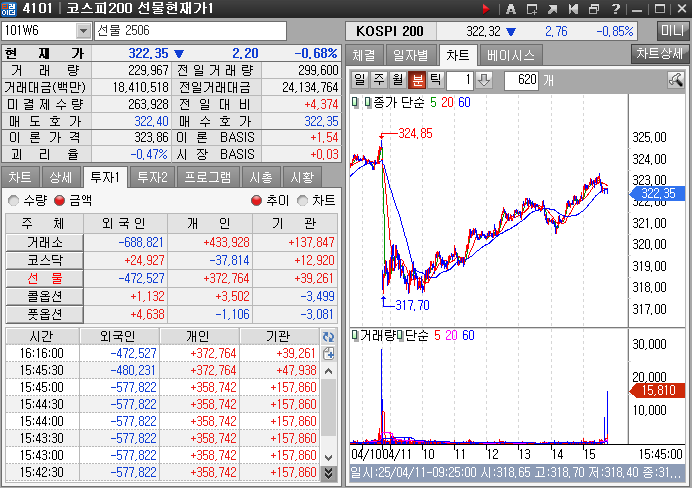The width and height of the screenshot is (692, 488).
Task: Click the 코스닥 row button
Action: tap(45, 260)
